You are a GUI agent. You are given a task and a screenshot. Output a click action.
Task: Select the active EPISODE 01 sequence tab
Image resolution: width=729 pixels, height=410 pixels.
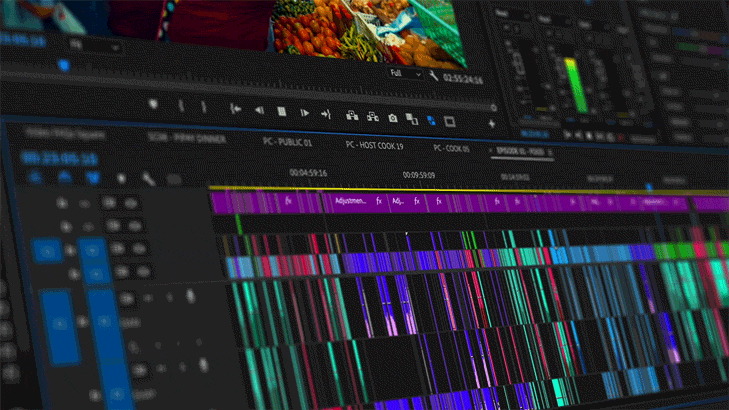pos(520,152)
